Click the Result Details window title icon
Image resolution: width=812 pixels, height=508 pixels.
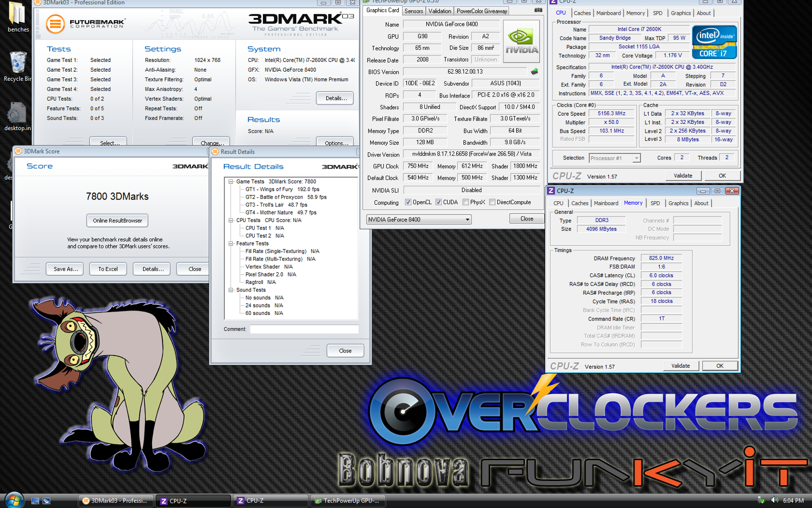point(215,151)
